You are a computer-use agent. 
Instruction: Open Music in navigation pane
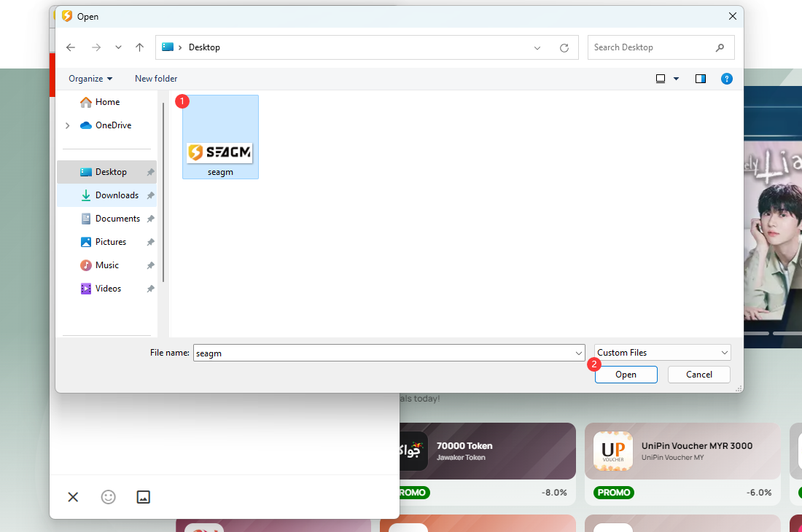(x=107, y=266)
